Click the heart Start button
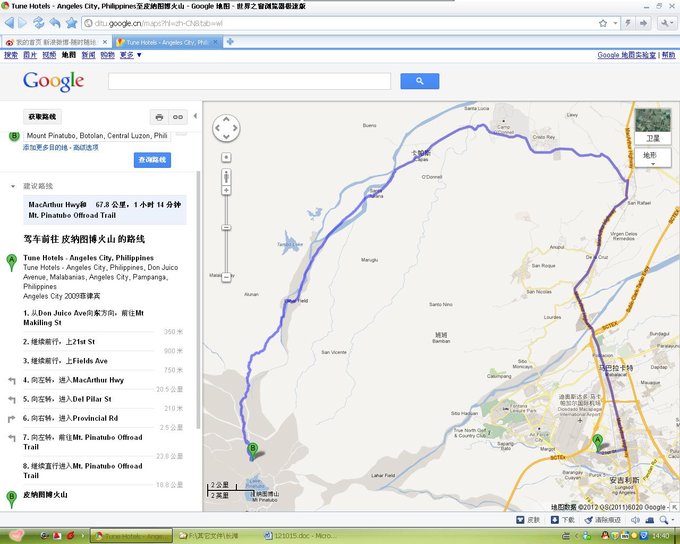The width and height of the screenshot is (680, 544). pyautogui.click(x=16, y=536)
